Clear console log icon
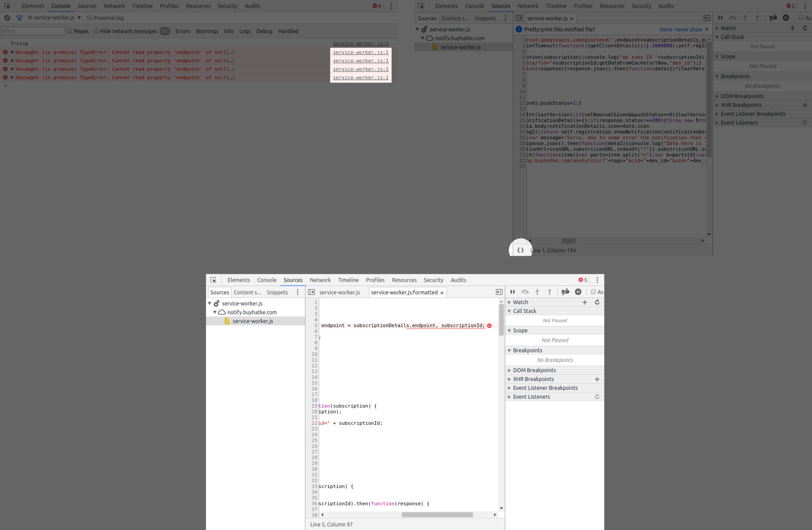Screen dimensions: 812x530 [7, 18]
